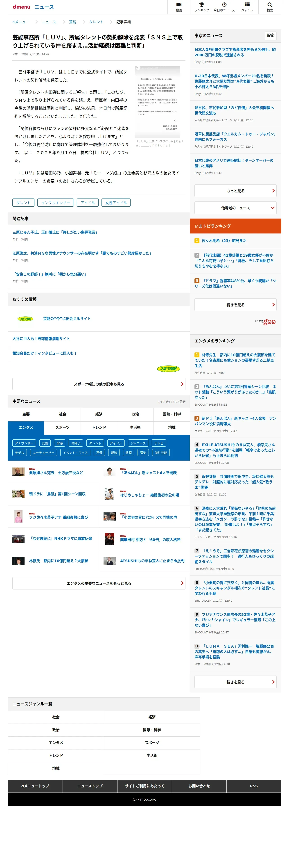Select the 生活術 news tab

(135, 428)
